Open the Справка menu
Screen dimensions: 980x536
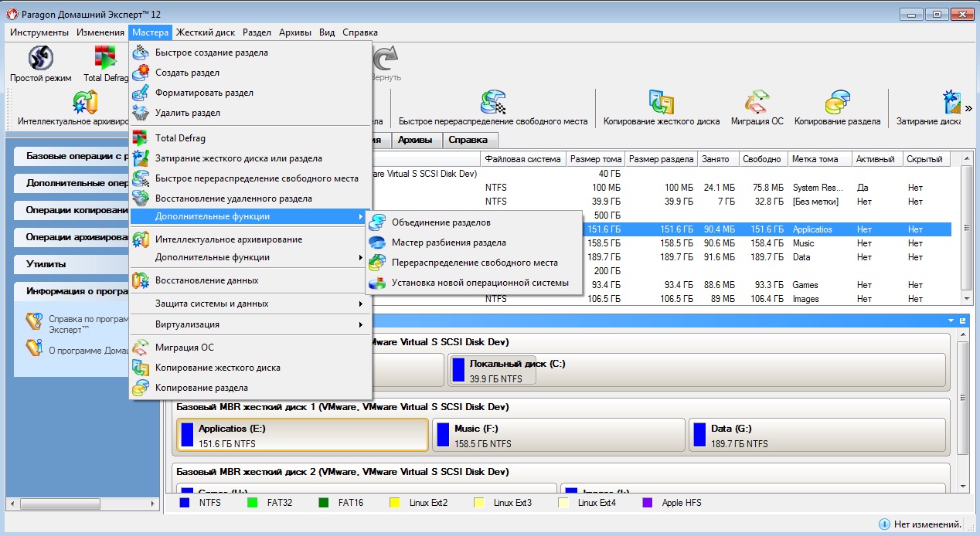tap(360, 32)
